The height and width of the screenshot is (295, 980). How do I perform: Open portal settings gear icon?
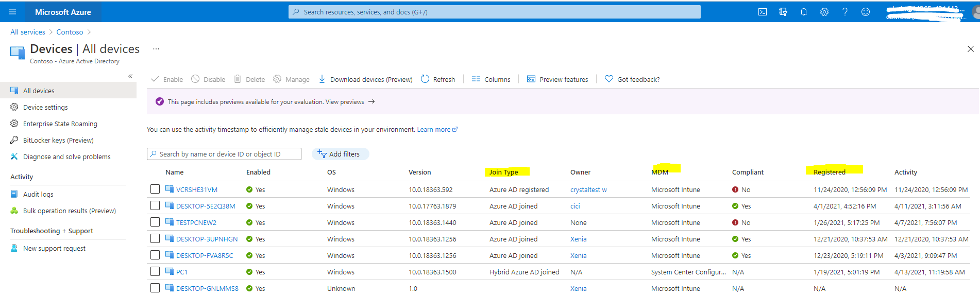coord(824,12)
